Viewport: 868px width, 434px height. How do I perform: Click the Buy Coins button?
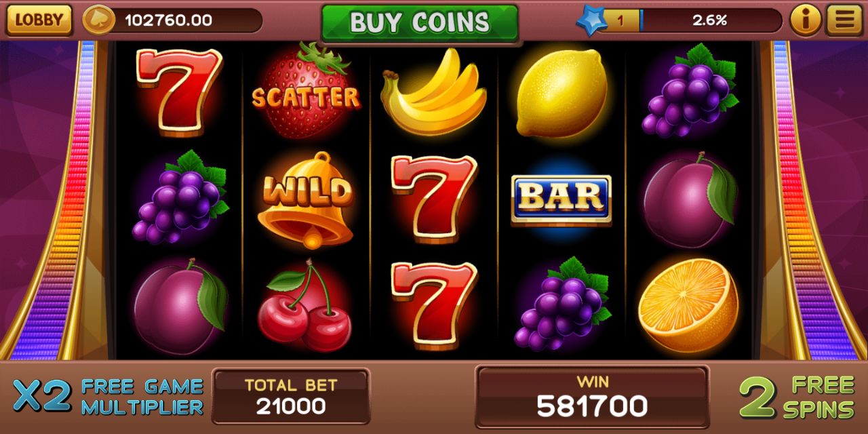420,22
